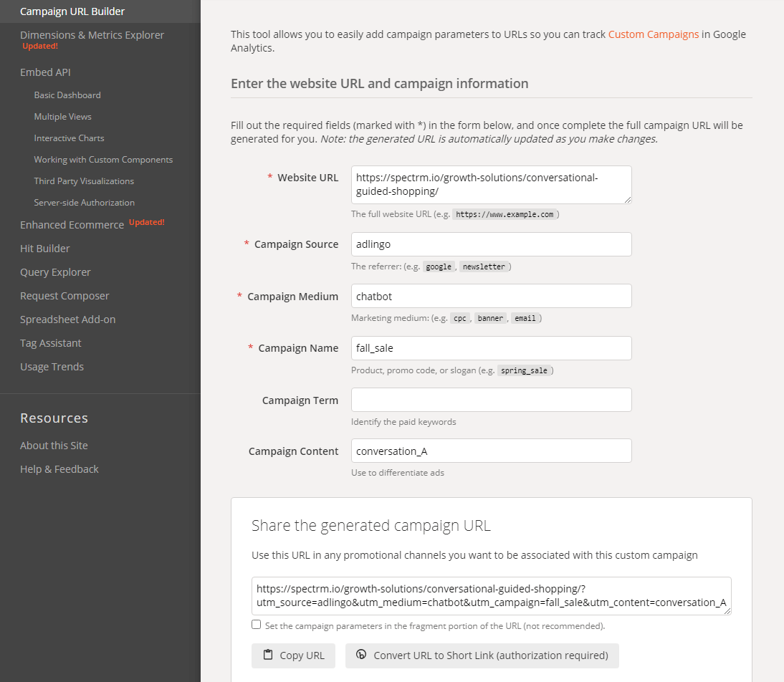Go to Third Party Visualizations

coord(84,181)
